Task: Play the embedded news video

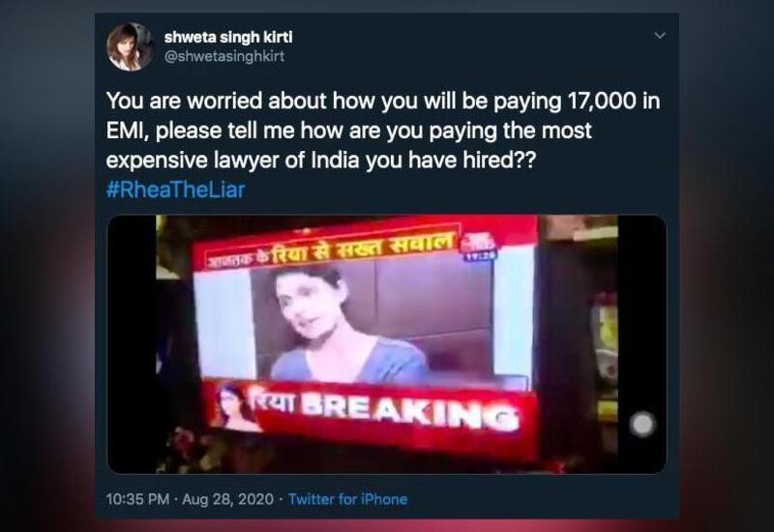Action: (386, 344)
